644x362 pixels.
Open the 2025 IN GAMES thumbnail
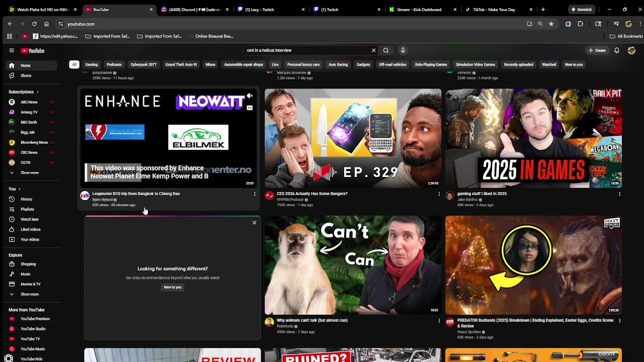[x=533, y=138]
